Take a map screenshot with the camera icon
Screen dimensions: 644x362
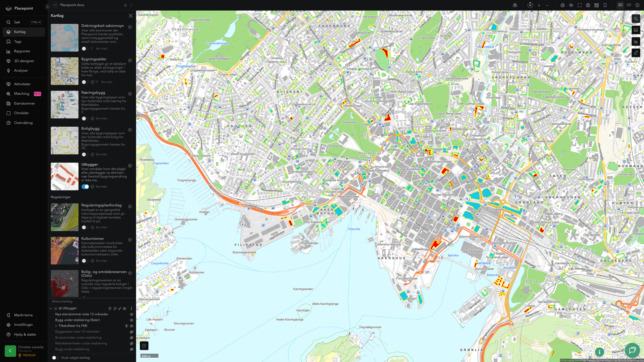[588, 5]
